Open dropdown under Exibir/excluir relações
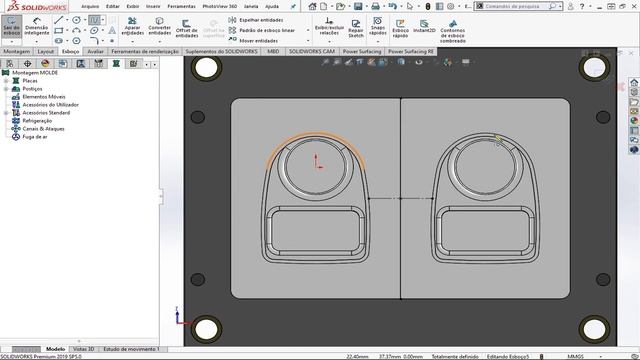Viewport: 640px width, 360px height. point(329,42)
